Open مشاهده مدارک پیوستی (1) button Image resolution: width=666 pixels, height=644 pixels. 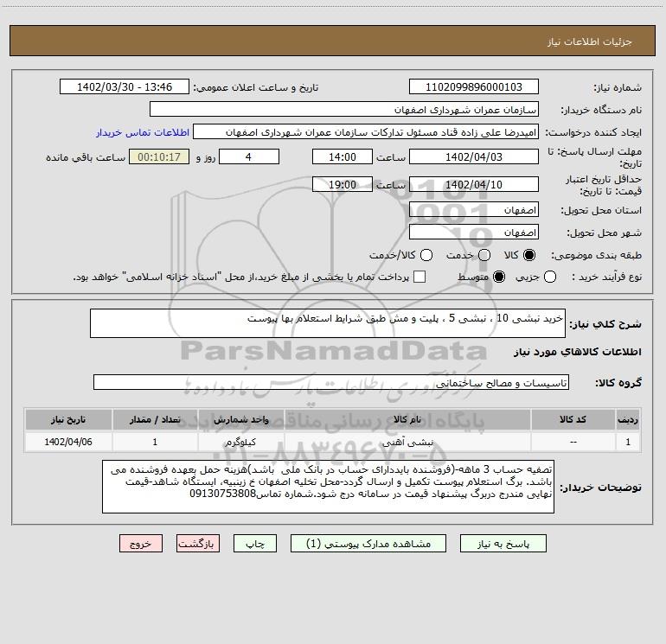pyautogui.click(x=368, y=544)
